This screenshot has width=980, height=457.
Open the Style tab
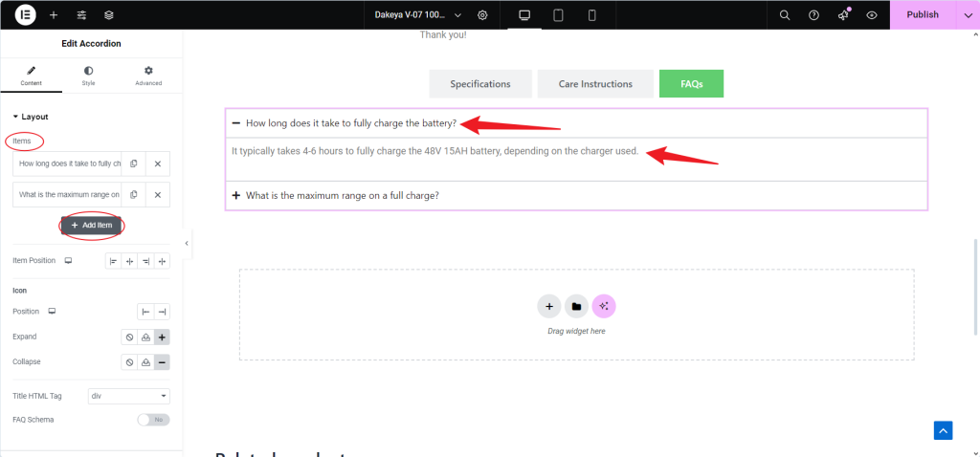click(88, 76)
